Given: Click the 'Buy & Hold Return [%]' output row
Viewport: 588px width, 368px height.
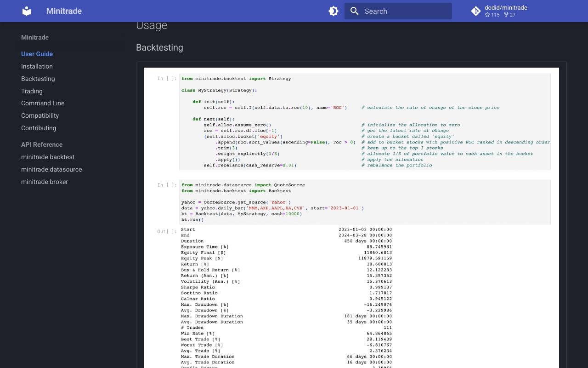Looking at the screenshot, I should coord(286,270).
